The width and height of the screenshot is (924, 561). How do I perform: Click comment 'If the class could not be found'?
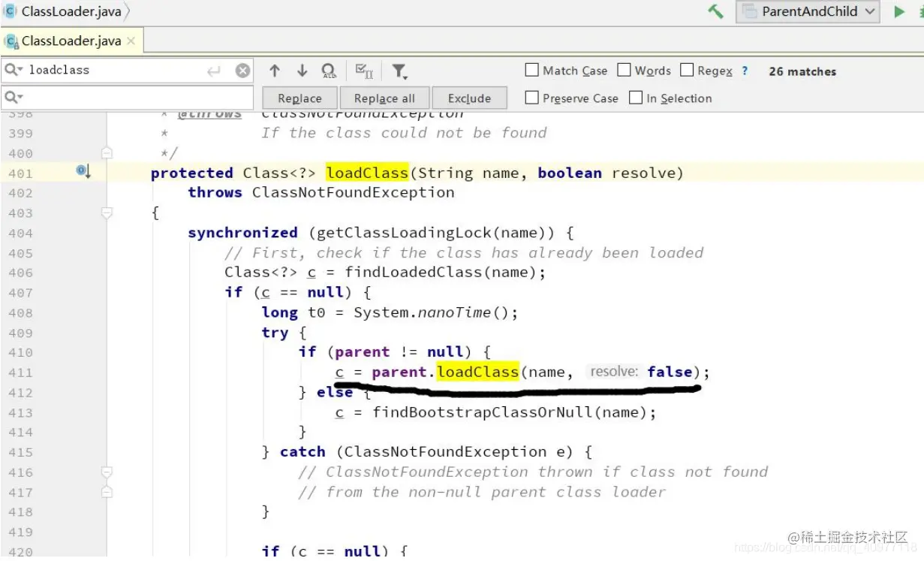(x=404, y=133)
